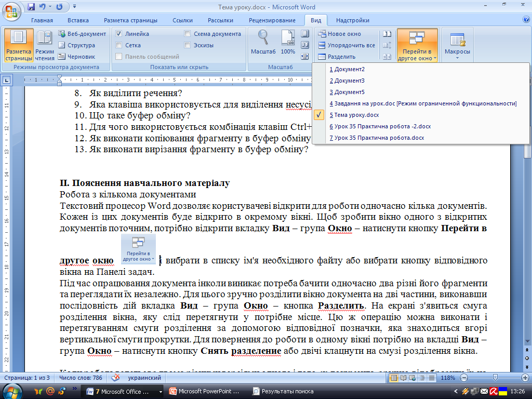
Task: Change language via украинский status label
Action: point(144,378)
